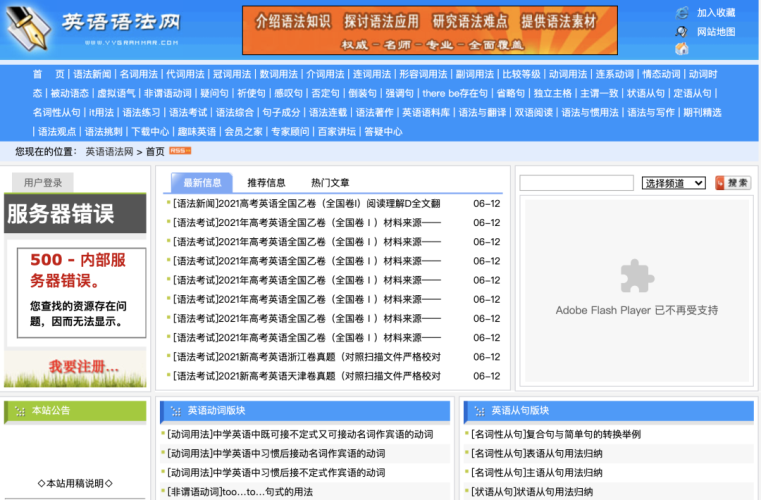Click the home icon under 网站地图
The image size is (761, 500).
pyautogui.click(x=682, y=48)
